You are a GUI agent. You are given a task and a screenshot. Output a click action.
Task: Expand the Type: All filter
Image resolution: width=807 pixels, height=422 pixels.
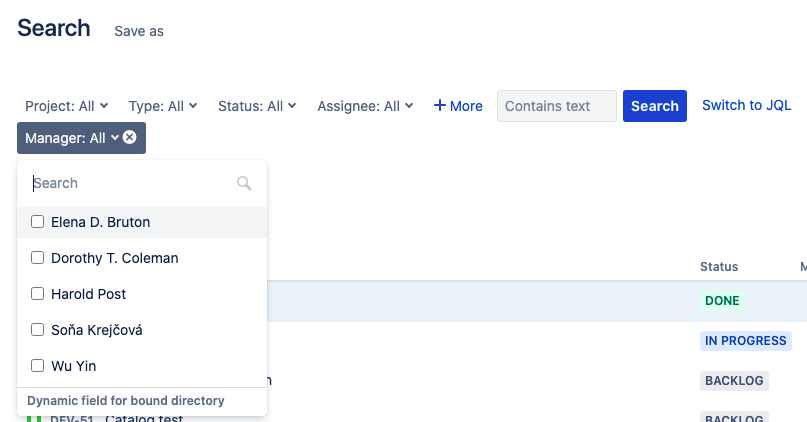coord(163,106)
